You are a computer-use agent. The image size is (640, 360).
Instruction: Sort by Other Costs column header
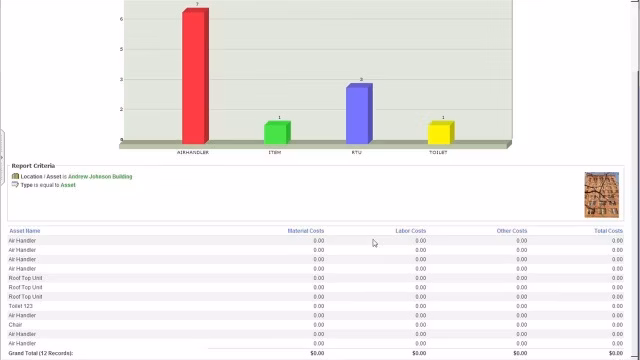click(512, 231)
